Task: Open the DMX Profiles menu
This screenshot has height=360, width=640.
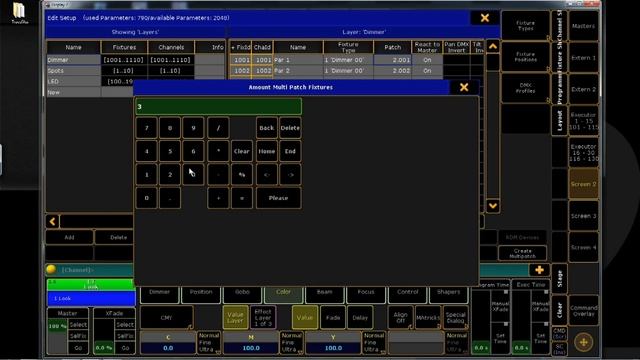Action: [525, 88]
